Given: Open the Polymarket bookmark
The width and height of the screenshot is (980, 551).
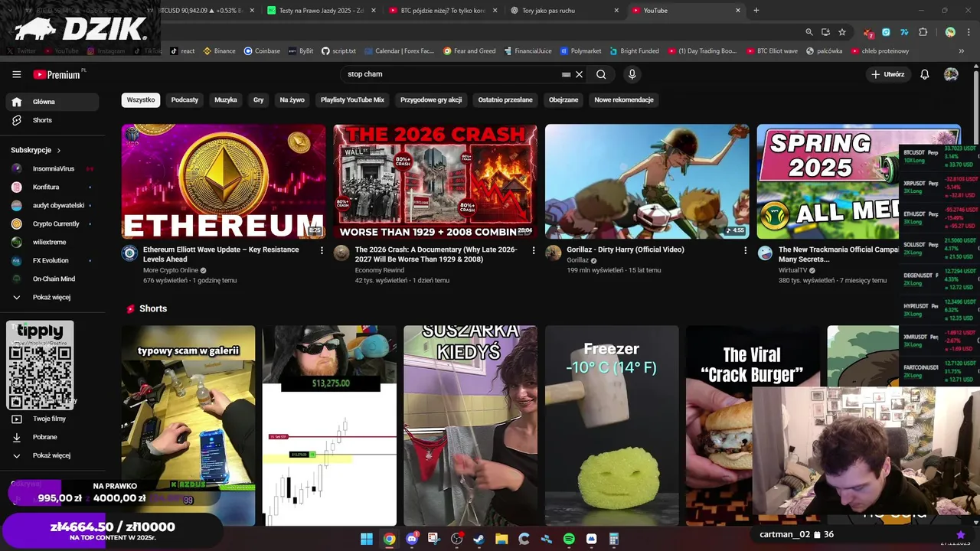Looking at the screenshot, I should pos(580,51).
